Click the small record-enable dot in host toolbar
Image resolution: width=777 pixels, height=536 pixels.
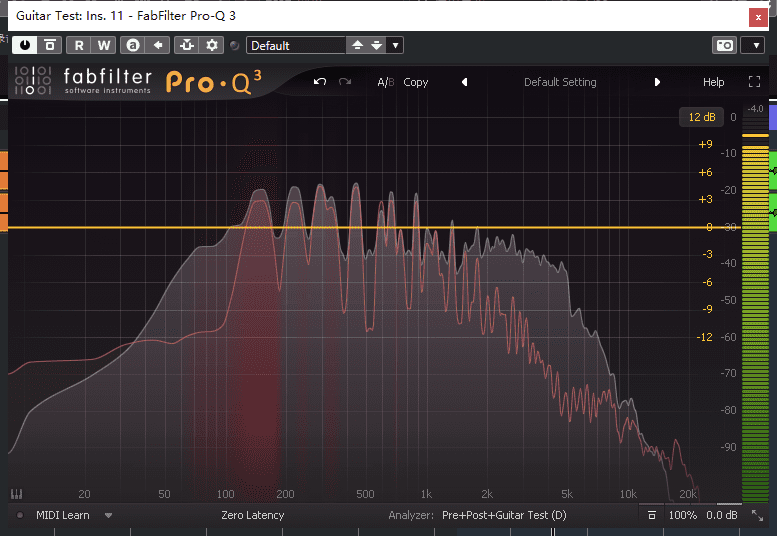coord(235,46)
